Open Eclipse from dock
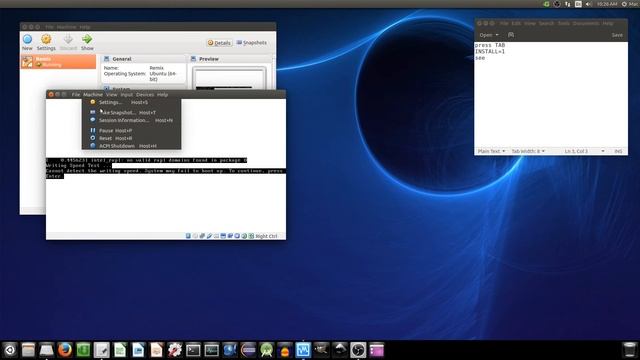 click(248, 350)
